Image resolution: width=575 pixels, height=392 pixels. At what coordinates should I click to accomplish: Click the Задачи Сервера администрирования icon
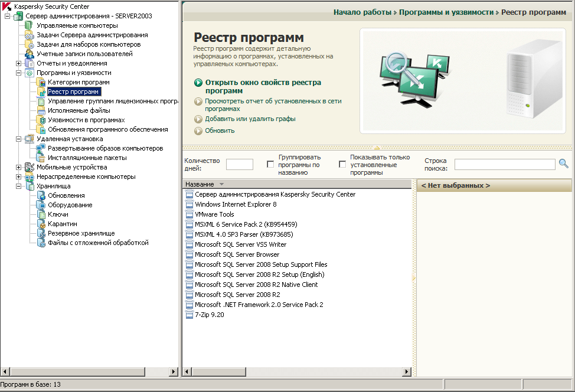pos(29,35)
